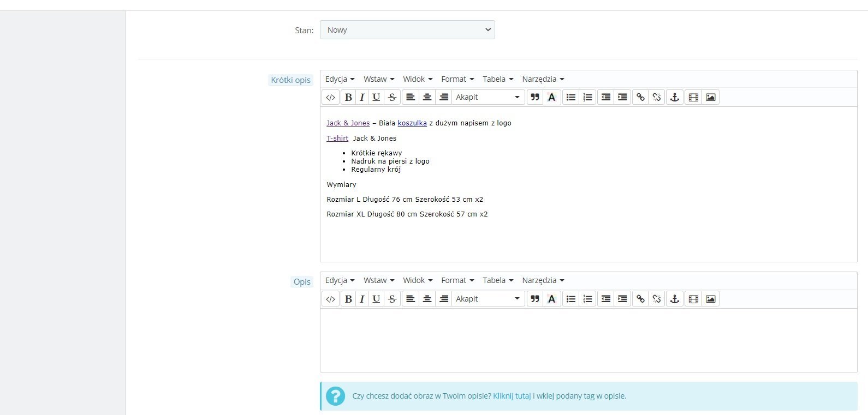Open Widok menu in Opis editor
Screen dimensions: 868x415
click(418, 280)
